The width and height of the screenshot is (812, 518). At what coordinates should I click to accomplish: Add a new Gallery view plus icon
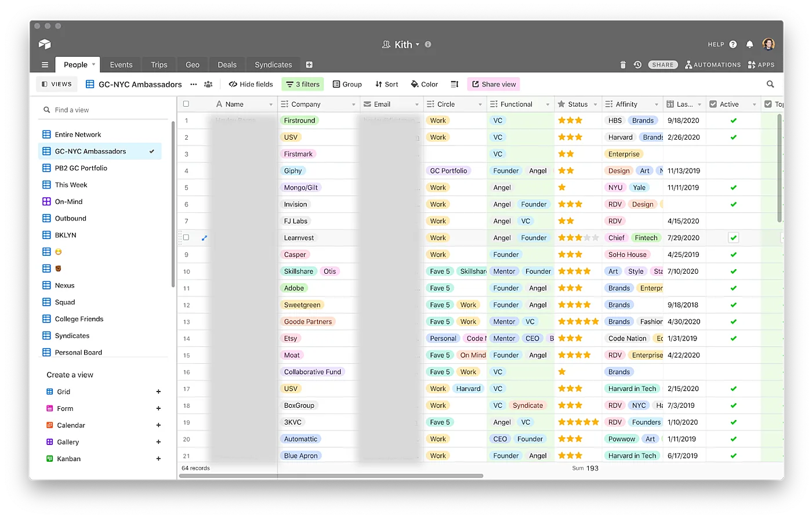tap(158, 442)
